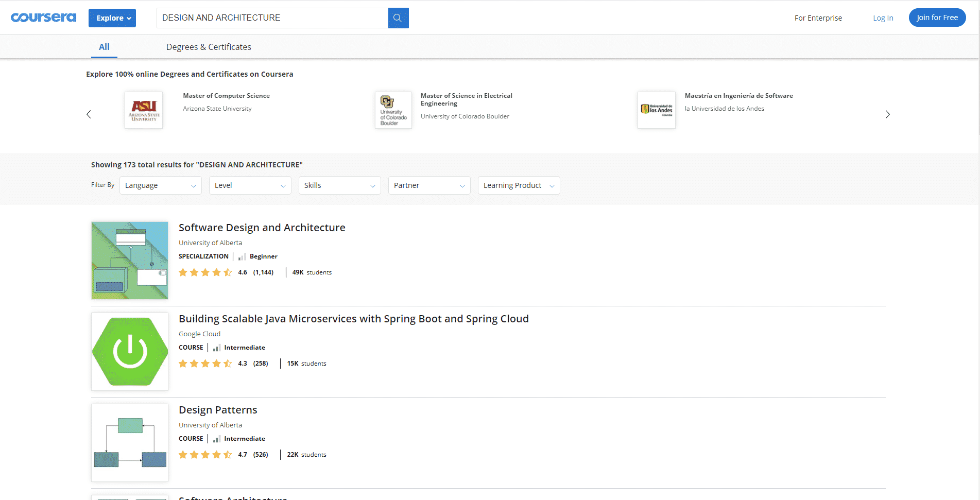The width and height of the screenshot is (980, 500).
Task: Expand the Learning Product filter dropdown
Action: pos(519,185)
